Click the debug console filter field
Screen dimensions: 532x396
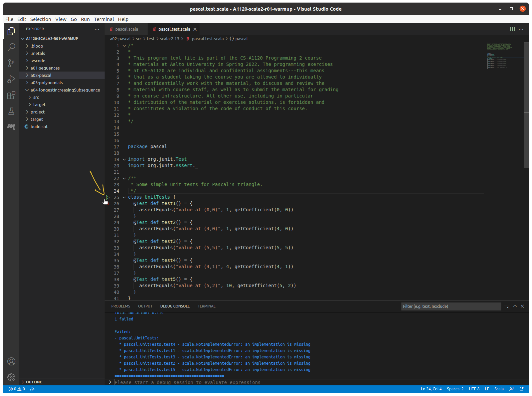pyautogui.click(x=451, y=306)
